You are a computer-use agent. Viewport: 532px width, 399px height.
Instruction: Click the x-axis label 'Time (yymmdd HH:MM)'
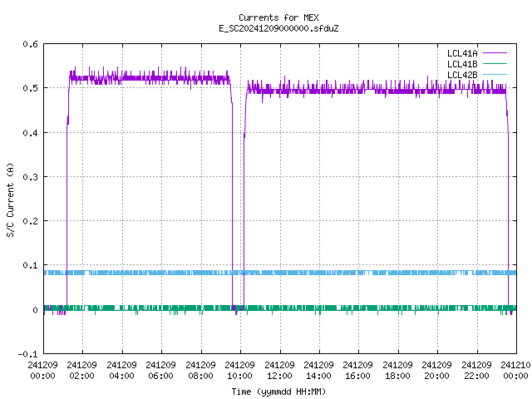pos(278,392)
